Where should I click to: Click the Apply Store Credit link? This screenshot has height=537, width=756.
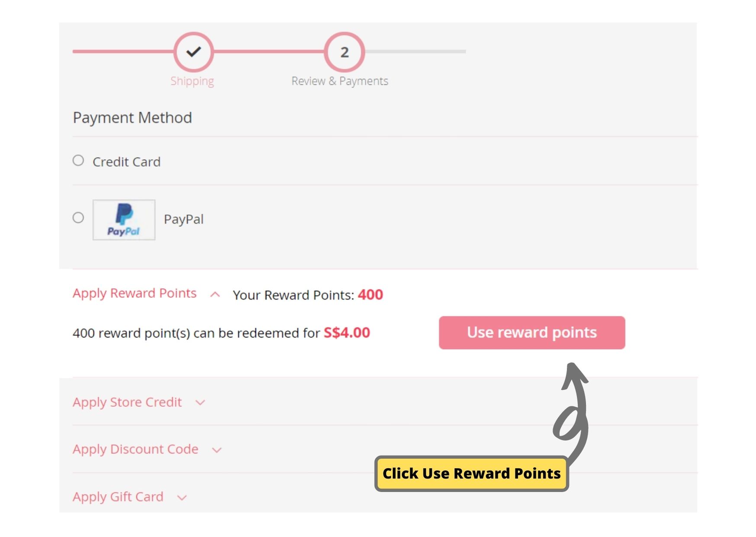pyautogui.click(x=127, y=402)
